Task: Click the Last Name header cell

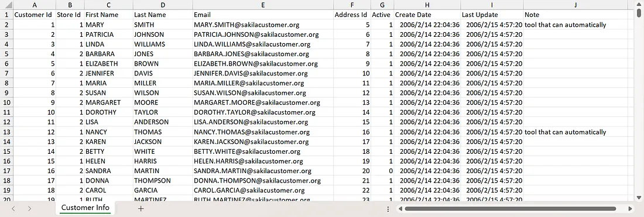Action: point(163,15)
